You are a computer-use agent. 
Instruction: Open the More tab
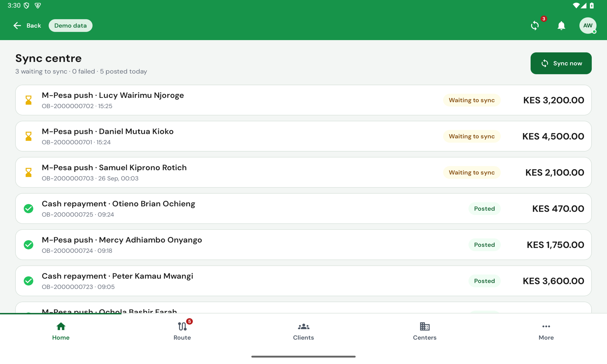(546, 331)
